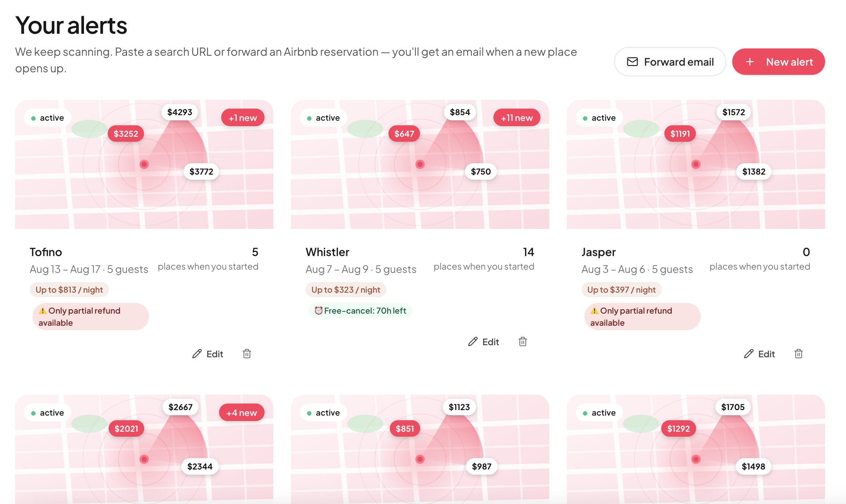Screen dimensions: 846x504
Task: Open the Forward email option
Action: [670, 62]
